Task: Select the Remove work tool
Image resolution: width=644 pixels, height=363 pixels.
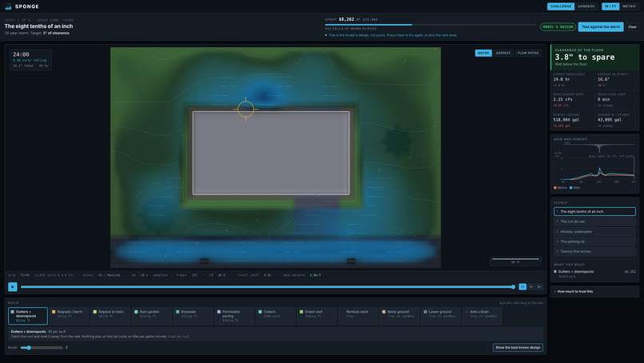Action: click(x=358, y=316)
